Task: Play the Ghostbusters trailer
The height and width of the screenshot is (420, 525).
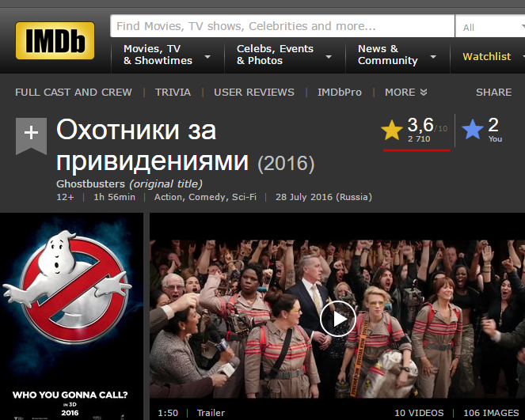Action: [x=337, y=319]
